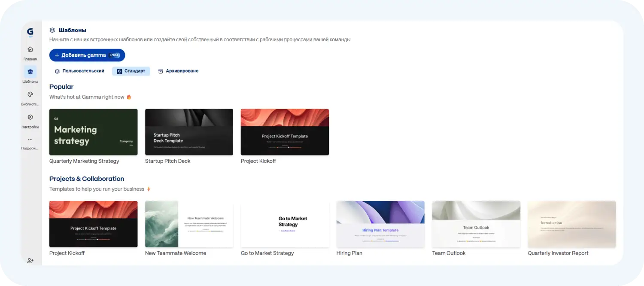Click the 'What's hot at Gamma right now' text
The width and height of the screenshot is (644, 286).
click(87, 97)
